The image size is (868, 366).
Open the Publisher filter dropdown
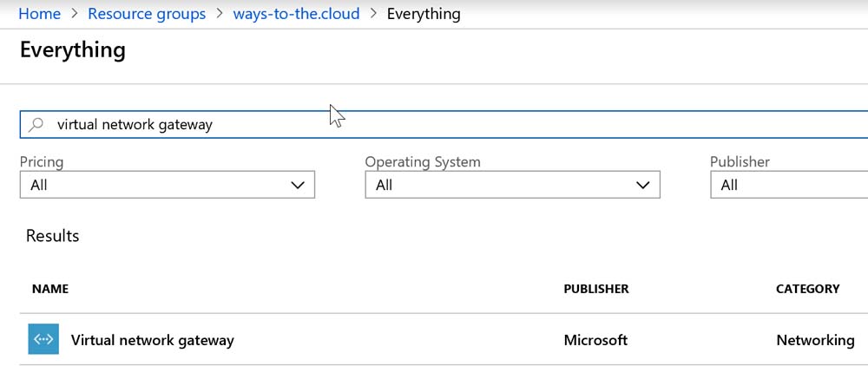pyautogui.click(x=788, y=185)
